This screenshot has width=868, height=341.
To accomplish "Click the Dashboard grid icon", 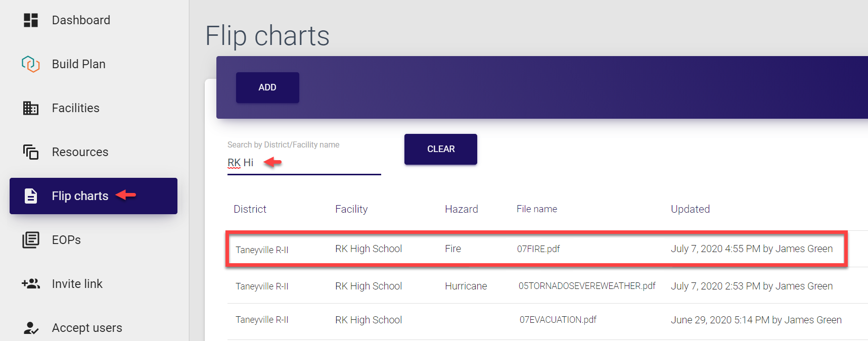I will pos(31,20).
